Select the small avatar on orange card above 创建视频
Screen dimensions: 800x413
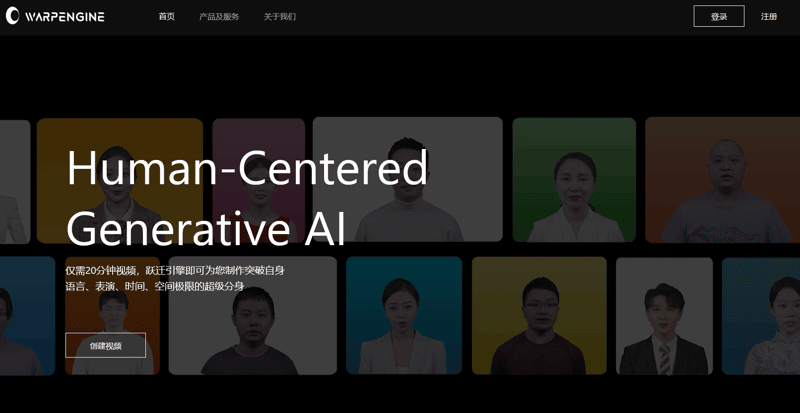click(112, 315)
